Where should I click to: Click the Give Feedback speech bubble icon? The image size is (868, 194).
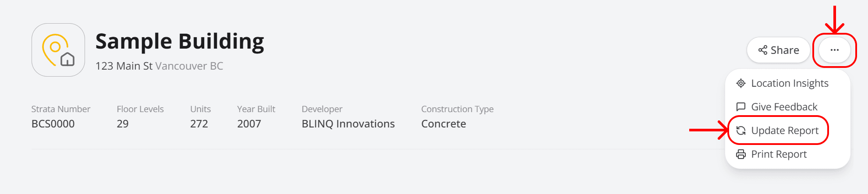740,107
